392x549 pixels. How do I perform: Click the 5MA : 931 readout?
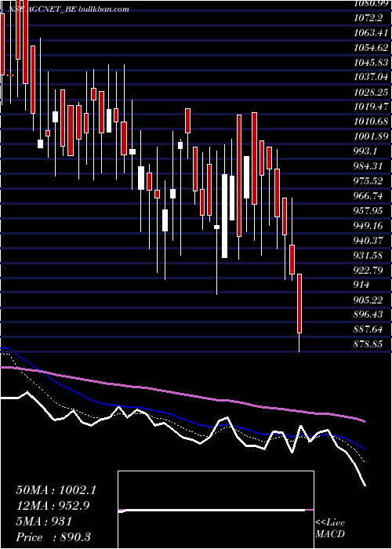44,522
